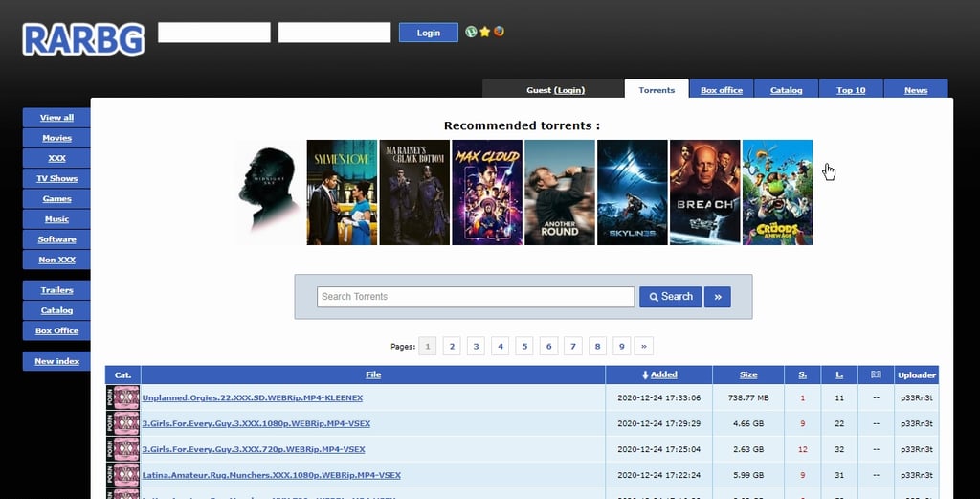
Task: Open Unplanned.Orgies.22.XXX.SD.WEBRip.MP4-KLEENEX torrent link
Action: [253, 397]
